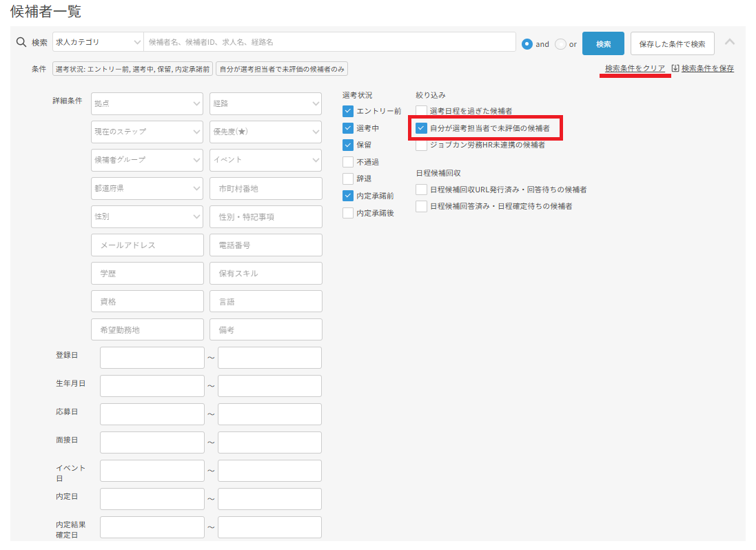The image size is (756, 550).
Task: Open the 優先度(★) dropdown
Action: [265, 132]
